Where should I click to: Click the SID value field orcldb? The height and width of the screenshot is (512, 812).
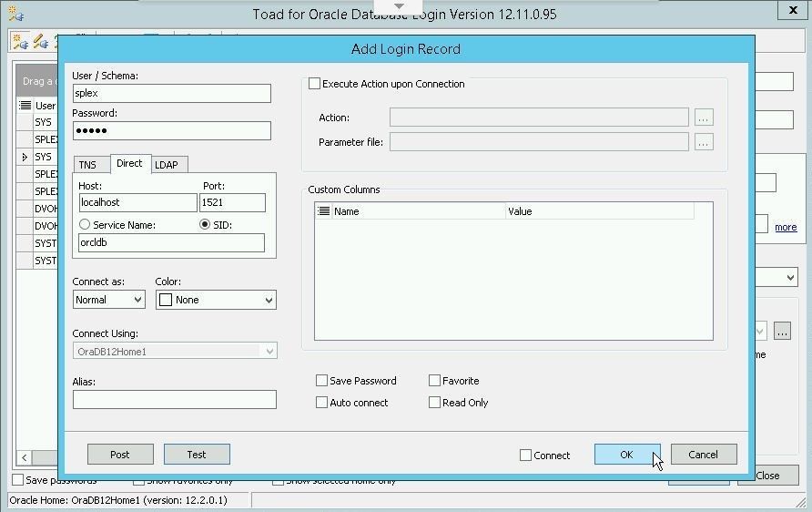(171, 242)
